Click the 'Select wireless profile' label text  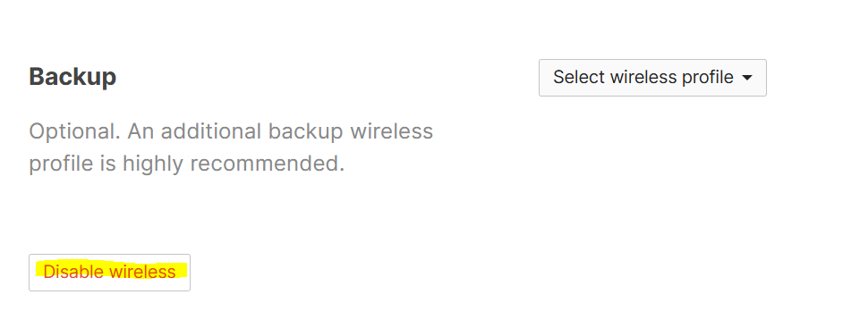pyautogui.click(x=643, y=78)
